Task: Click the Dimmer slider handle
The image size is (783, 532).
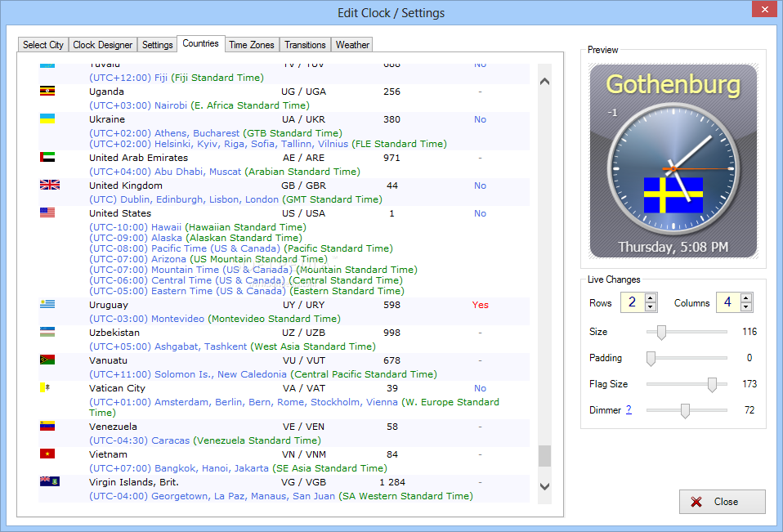Action: click(x=685, y=411)
